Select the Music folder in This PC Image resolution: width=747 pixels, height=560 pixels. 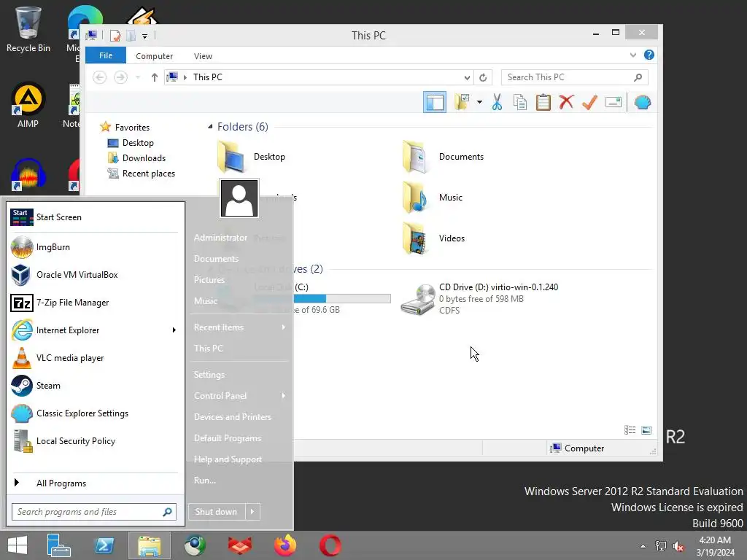click(433, 198)
